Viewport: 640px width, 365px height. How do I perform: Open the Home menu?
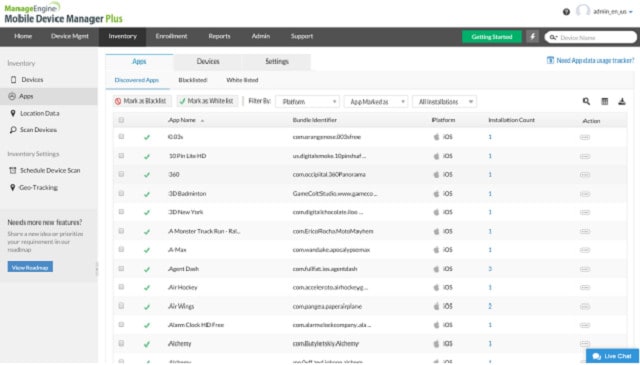click(23, 36)
